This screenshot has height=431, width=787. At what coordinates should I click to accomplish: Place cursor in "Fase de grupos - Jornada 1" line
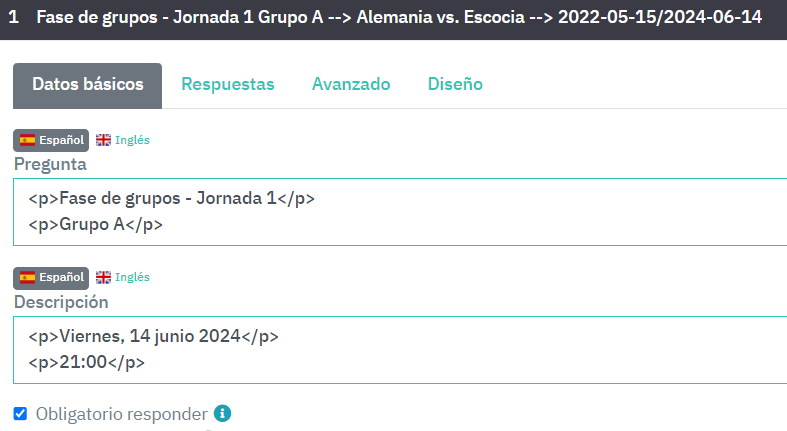coord(170,199)
